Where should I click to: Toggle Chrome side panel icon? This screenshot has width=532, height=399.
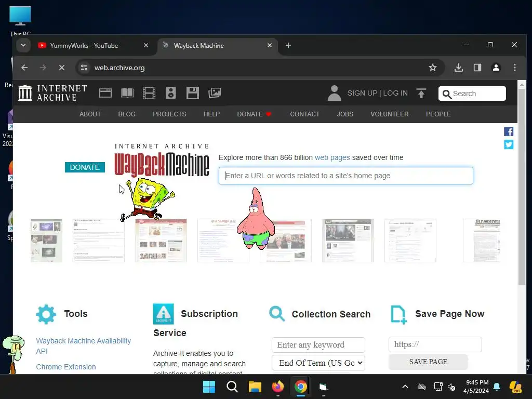[477, 68]
